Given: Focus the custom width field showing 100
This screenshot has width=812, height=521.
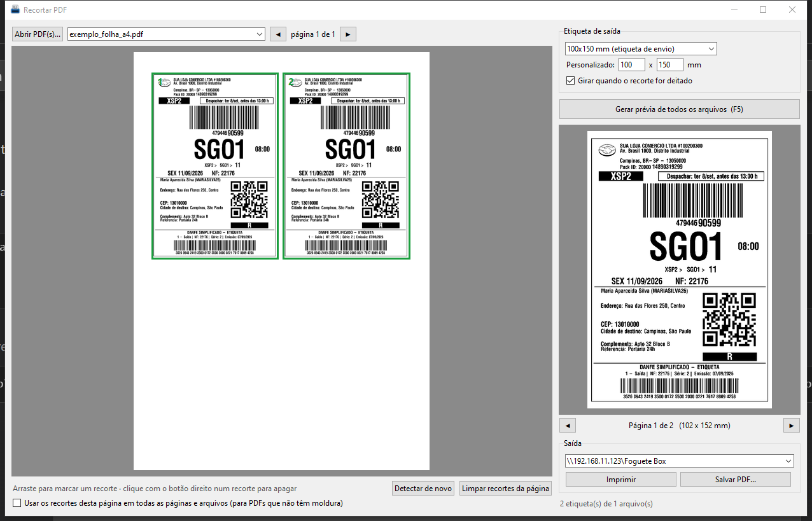Looking at the screenshot, I should click(632, 65).
